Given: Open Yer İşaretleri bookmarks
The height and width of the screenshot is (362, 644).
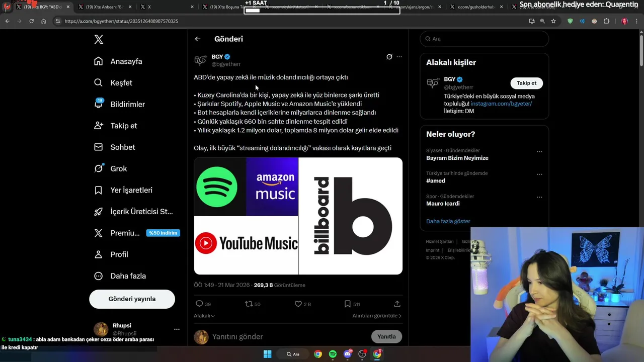Looking at the screenshot, I should [x=123, y=190].
